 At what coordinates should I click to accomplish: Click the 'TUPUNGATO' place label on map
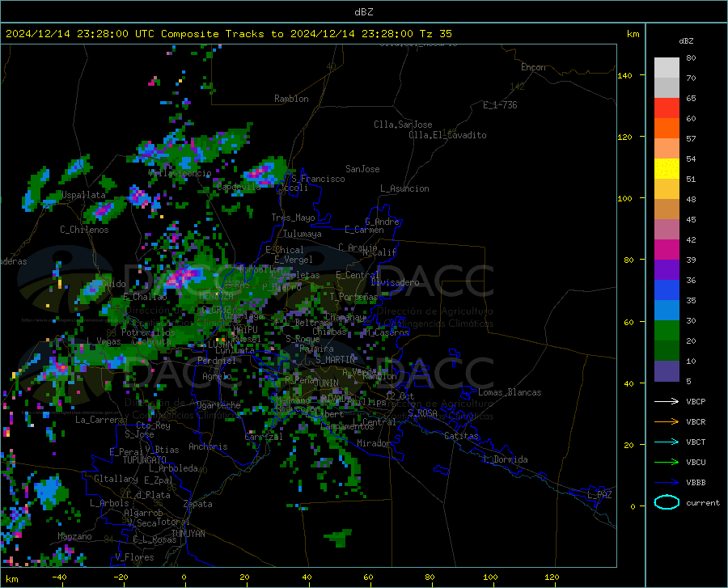pos(145,460)
